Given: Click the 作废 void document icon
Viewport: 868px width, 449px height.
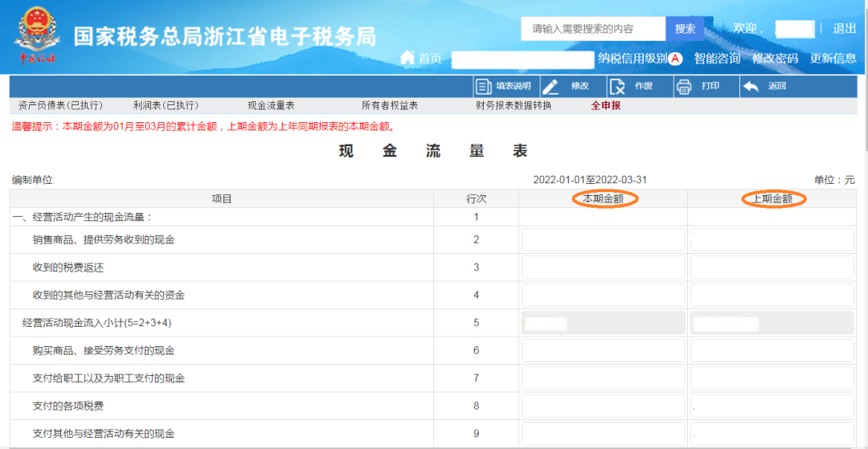Looking at the screenshot, I should 616,87.
